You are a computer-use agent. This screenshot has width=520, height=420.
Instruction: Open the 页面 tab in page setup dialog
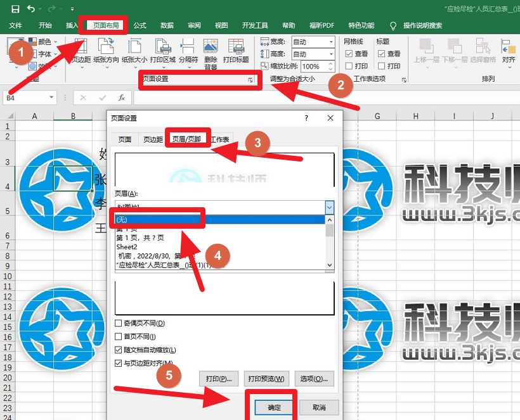(125, 139)
